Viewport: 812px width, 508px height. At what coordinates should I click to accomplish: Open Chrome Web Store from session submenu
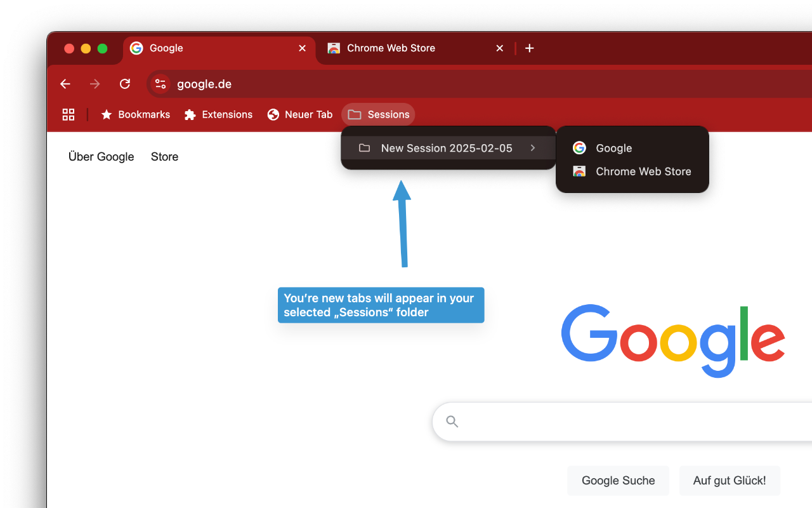point(643,171)
